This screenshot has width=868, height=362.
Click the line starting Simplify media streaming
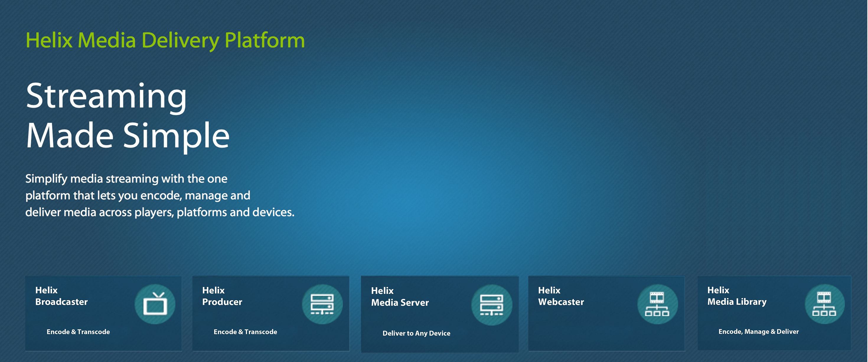(x=126, y=178)
